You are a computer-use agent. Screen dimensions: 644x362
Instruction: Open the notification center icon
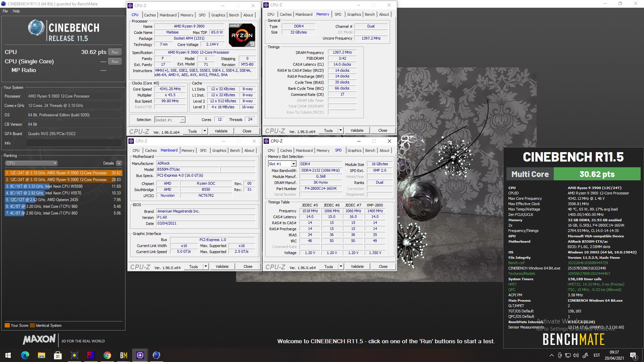click(x=634, y=355)
